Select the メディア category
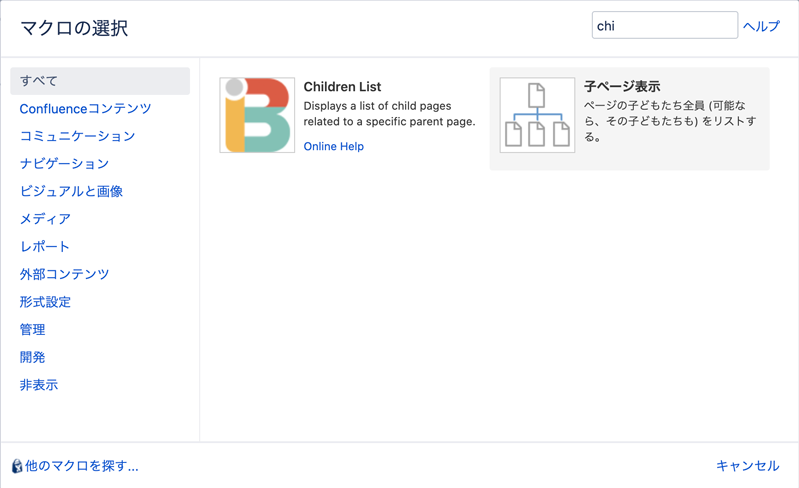The width and height of the screenshot is (799, 488). pos(45,219)
